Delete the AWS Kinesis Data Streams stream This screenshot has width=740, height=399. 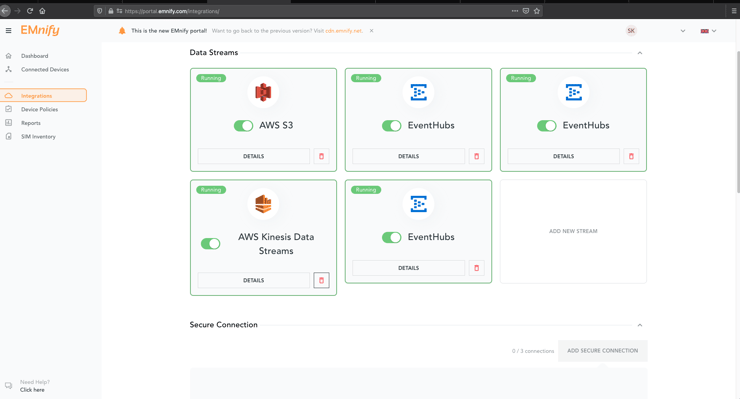point(321,280)
